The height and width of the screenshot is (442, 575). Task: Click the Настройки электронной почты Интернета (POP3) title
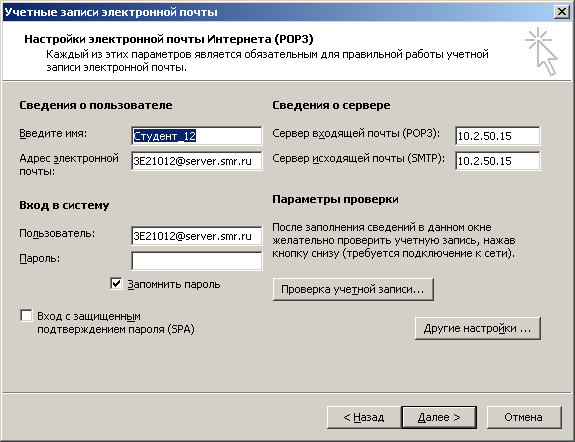click(x=169, y=39)
